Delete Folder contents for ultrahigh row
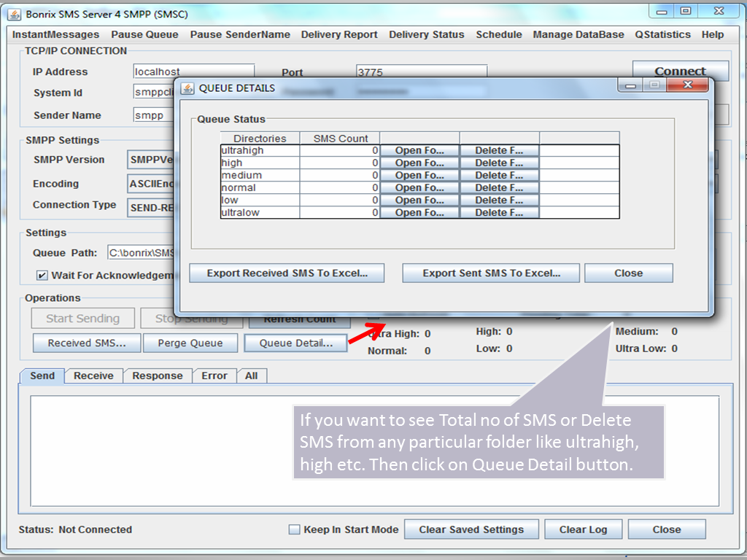 [499, 150]
